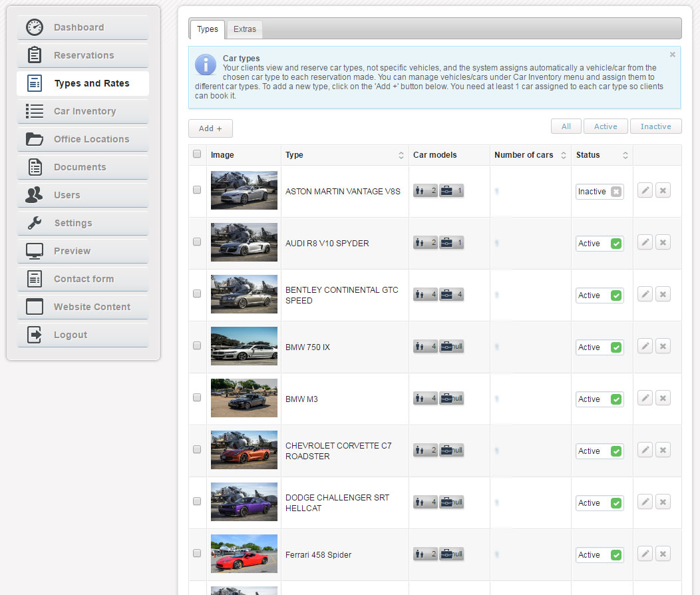Toggle BMW M3 Active status
The height and width of the screenshot is (595, 700).
[x=600, y=399]
